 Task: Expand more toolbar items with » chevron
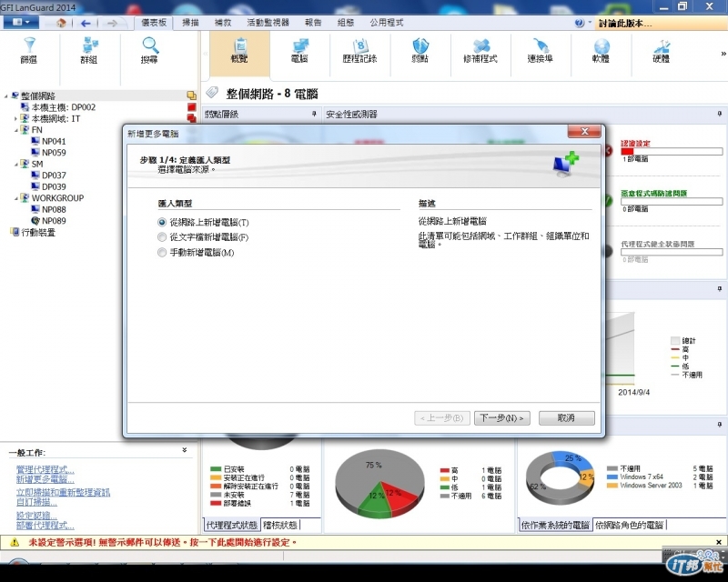click(723, 54)
